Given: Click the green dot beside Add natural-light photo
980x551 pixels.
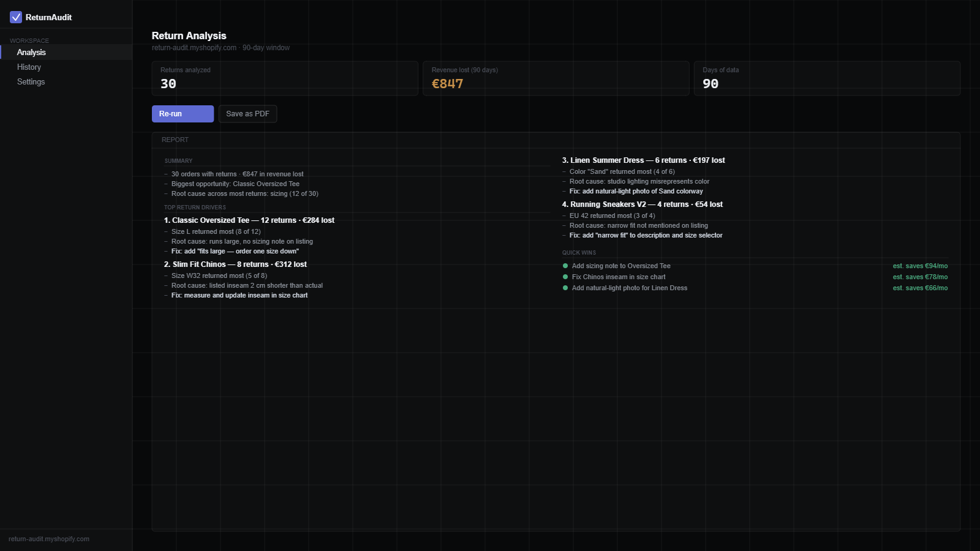Looking at the screenshot, I should 565,288.
